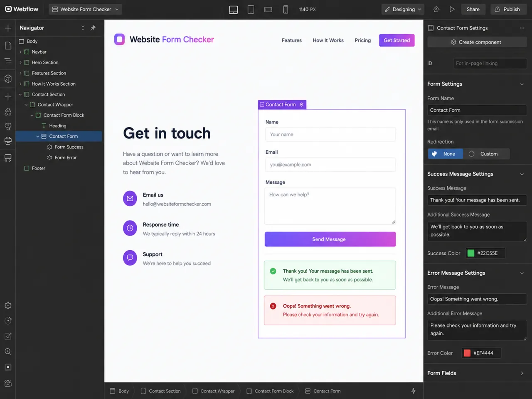Open the Navigator panel icon in sidebar
532x399 pixels.
click(8, 61)
